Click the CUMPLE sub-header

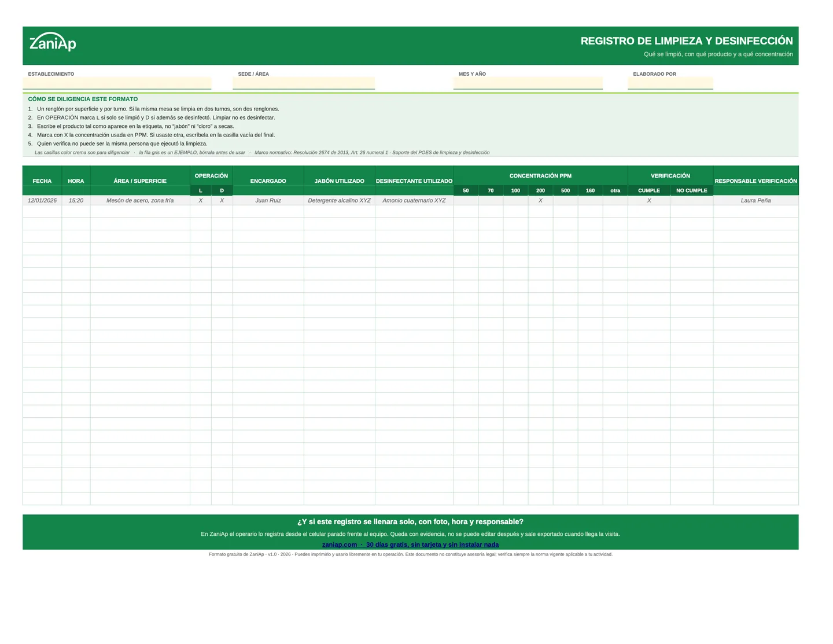click(649, 190)
